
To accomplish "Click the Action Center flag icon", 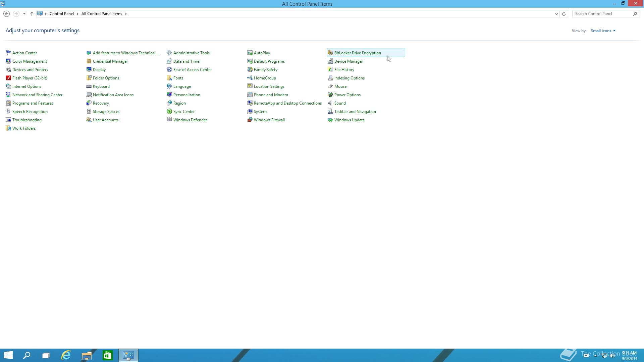I will click(x=8, y=53).
